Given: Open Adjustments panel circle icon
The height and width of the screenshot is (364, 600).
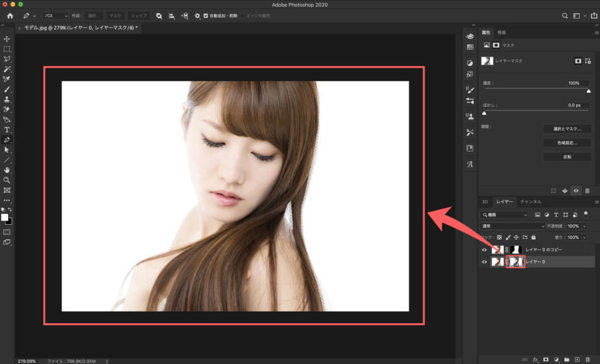Looking at the screenshot, I should click(x=470, y=63).
